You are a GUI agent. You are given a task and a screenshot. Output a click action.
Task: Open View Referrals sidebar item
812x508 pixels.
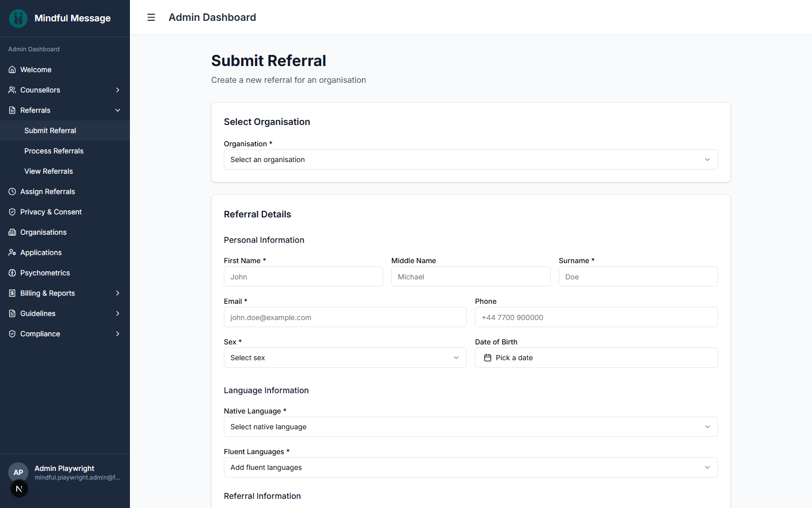tap(65, 171)
